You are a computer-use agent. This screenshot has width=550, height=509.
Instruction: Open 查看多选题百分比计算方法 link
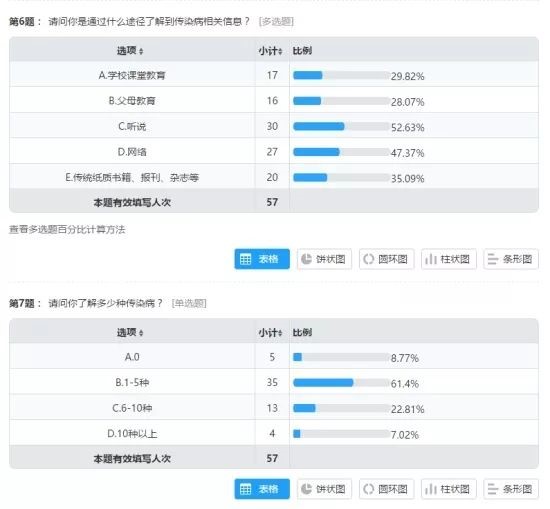(67, 230)
